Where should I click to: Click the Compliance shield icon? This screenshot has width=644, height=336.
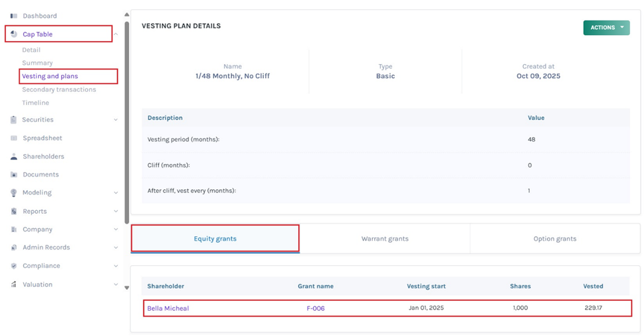click(x=14, y=266)
